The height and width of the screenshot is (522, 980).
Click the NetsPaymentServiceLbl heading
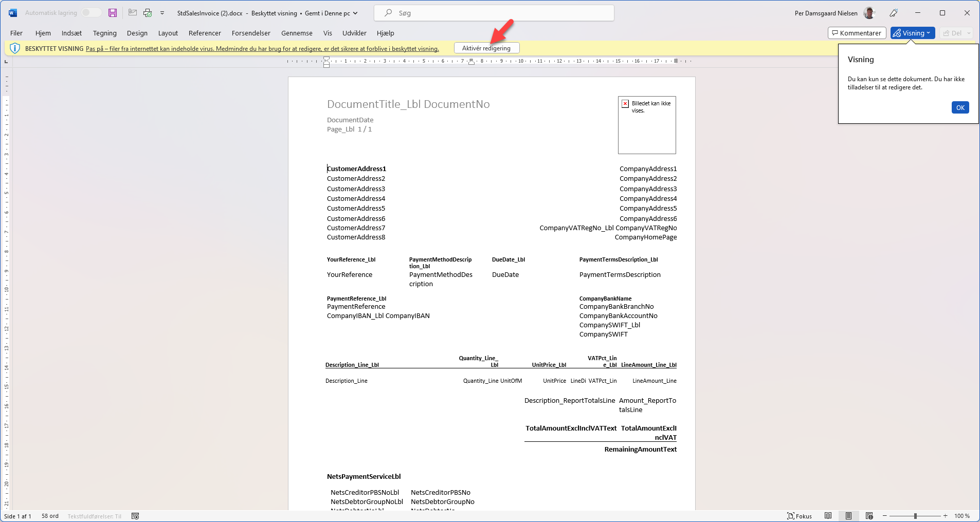(x=364, y=477)
